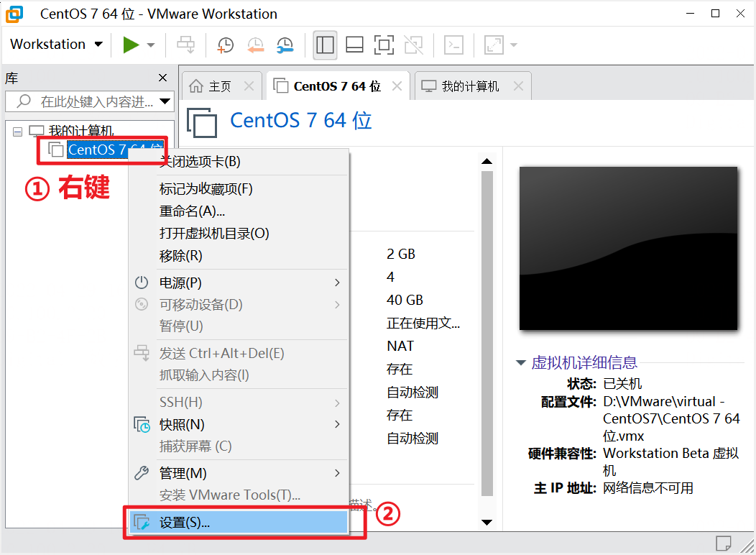756x555 pixels.
Task: Collapse the 虚拟机详细信息 section
Action: coord(521,362)
